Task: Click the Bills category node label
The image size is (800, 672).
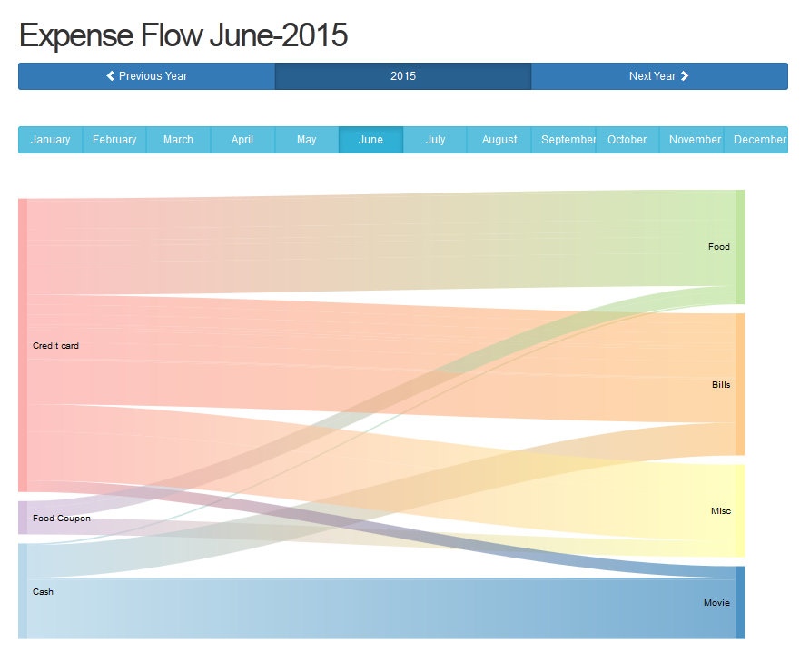Action: (721, 385)
